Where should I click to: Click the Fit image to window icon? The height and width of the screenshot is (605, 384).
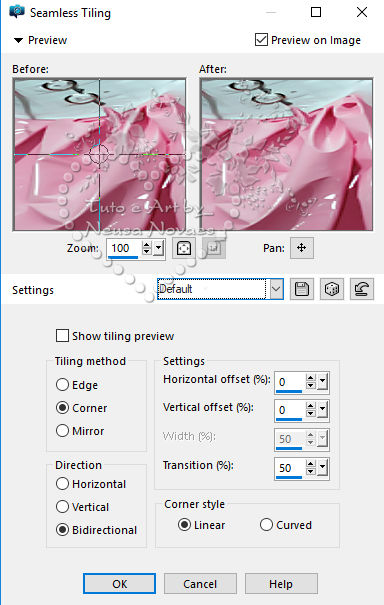pyautogui.click(x=184, y=248)
